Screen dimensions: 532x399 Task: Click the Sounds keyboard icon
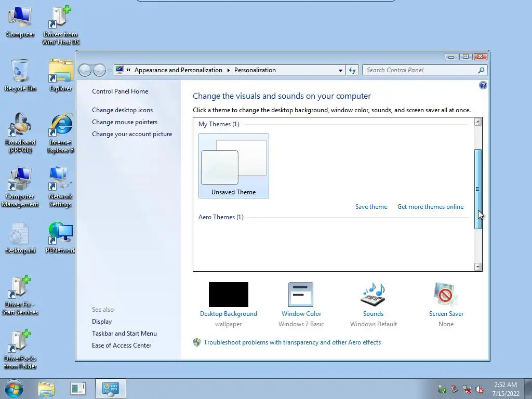373,295
